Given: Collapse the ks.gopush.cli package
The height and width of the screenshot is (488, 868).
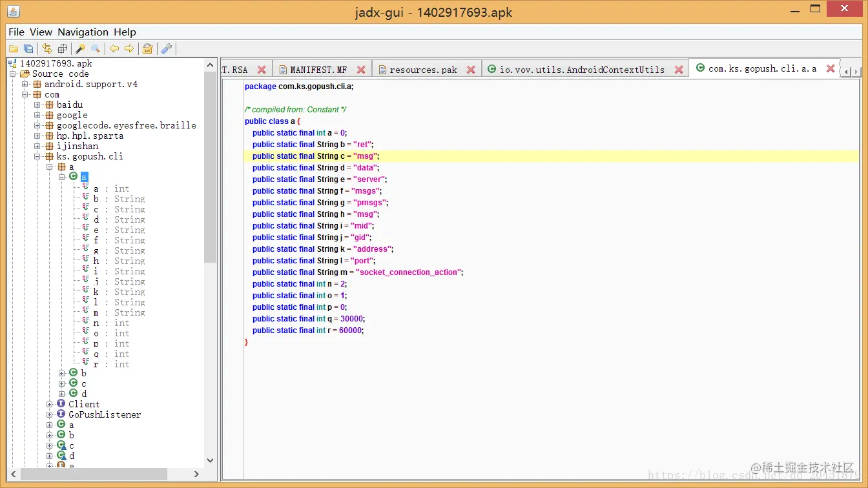Looking at the screenshot, I should pyautogui.click(x=37, y=157).
